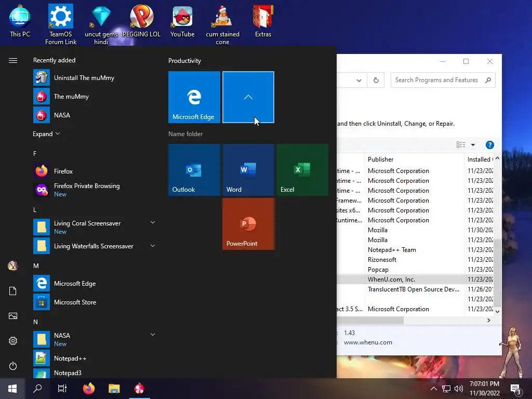Image resolution: width=532 pixels, height=399 pixels.
Task: Open the Word tile
Action: 248,170
